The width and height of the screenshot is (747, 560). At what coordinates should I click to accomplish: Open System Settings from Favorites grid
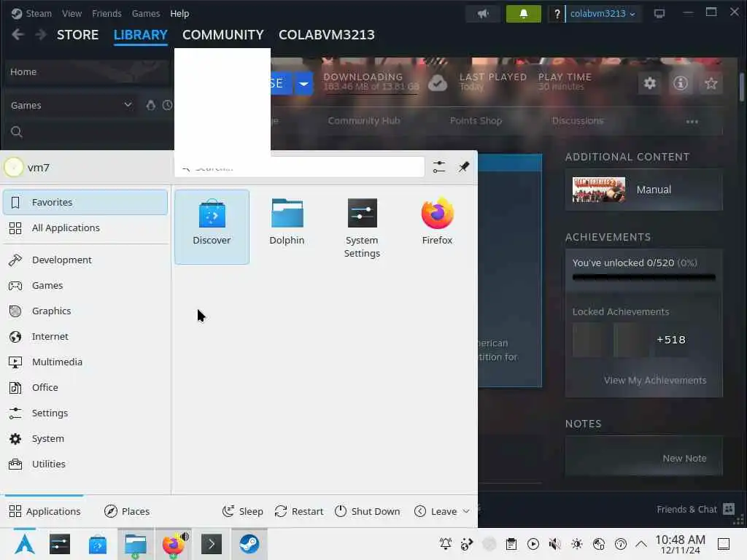point(362,227)
